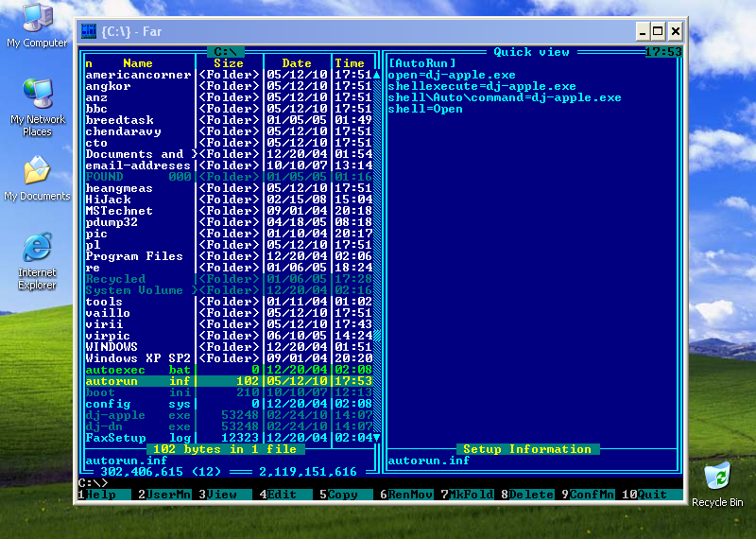Click the Far window title bar icon

[89, 31]
